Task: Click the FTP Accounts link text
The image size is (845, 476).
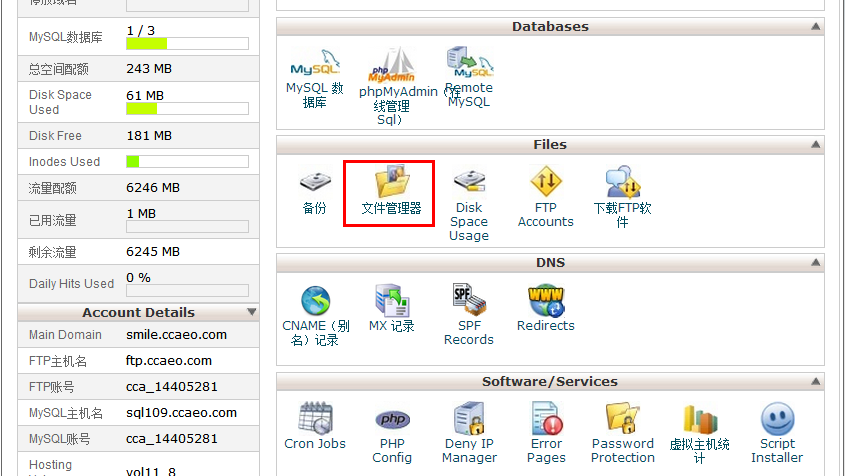Action: (546, 215)
